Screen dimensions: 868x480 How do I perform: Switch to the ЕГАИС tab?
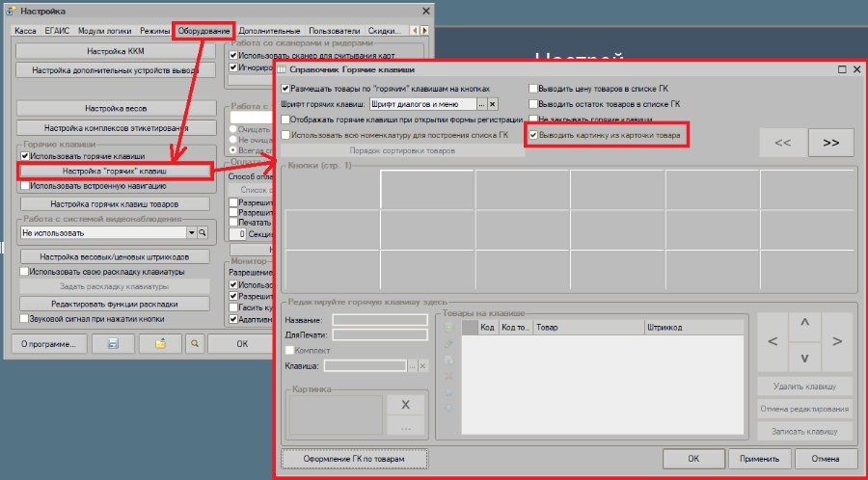57,31
